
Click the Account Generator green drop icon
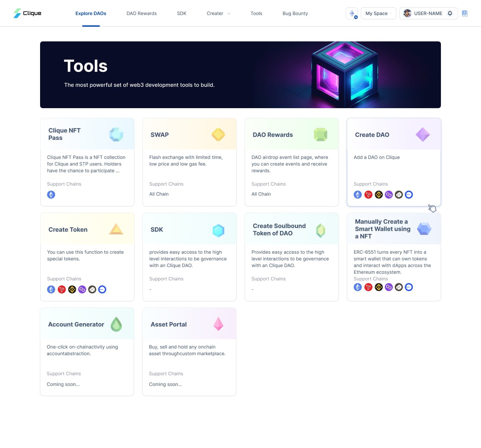pos(116,324)
